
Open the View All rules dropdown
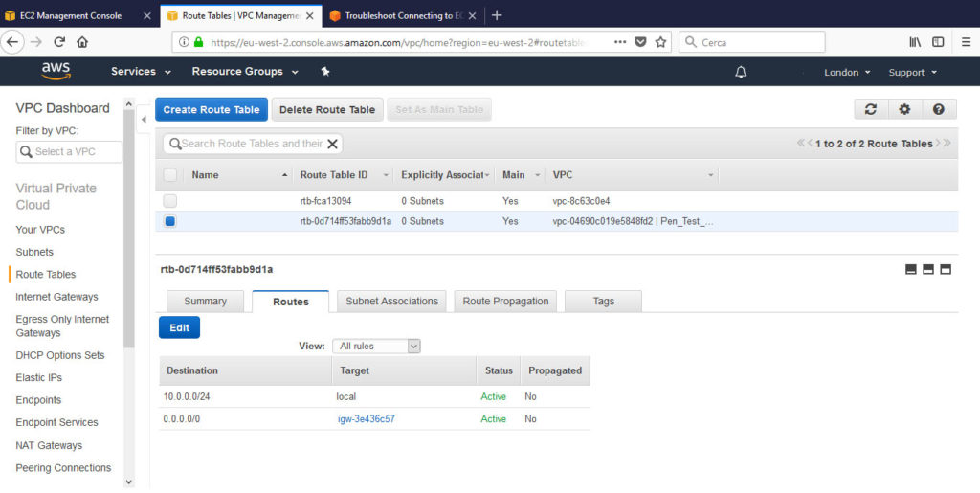coord(376,346)
